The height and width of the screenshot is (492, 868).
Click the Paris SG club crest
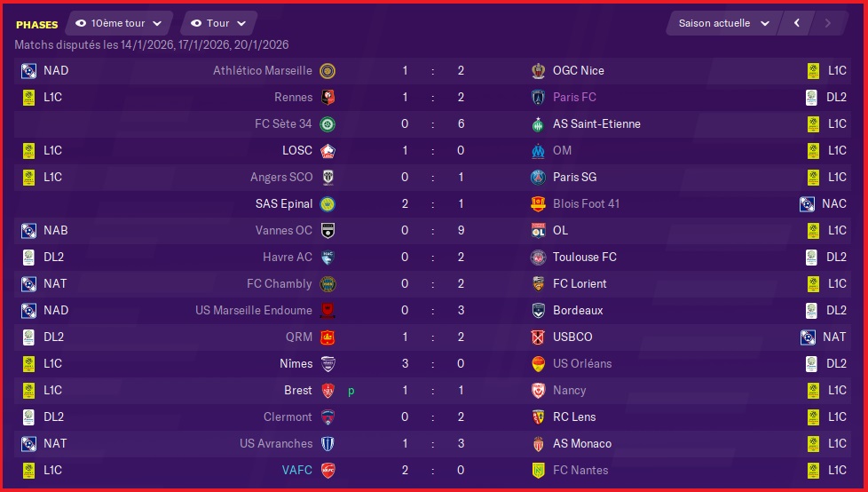(x=538, y=178)
